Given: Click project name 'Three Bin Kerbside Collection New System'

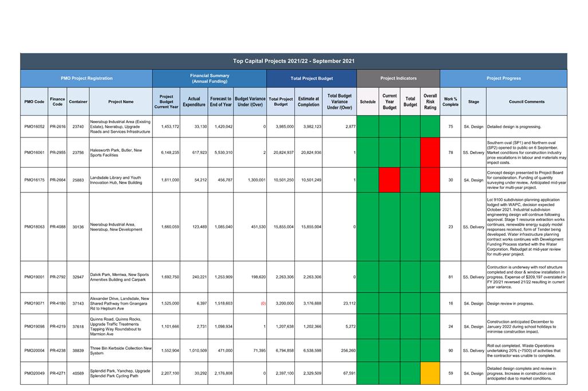Looking at the screenshot, I should coord(121,350).
